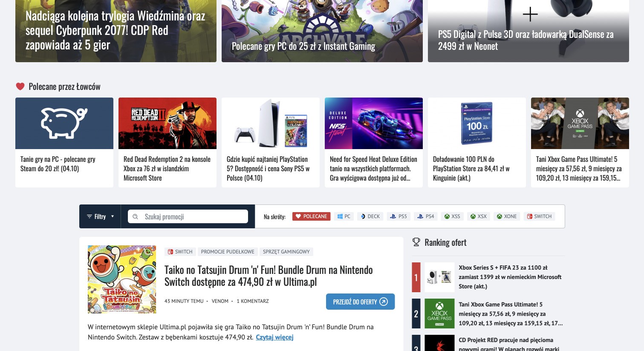Open the Filtry dropdown
644x351 pixels.
point(100,216)
